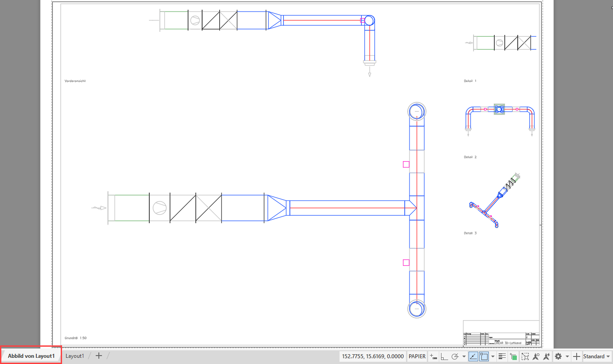Switch to the 'Abbild von Layout1' tab

click(x=31, y=356)
